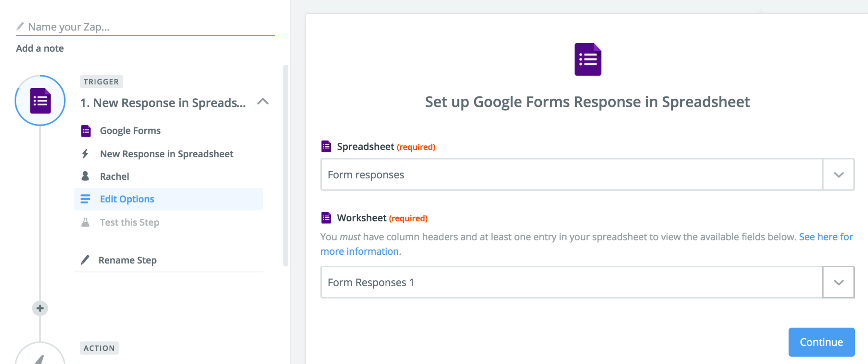Image resolution: width=868 pixels, height=364 pixels.
Task: Click the Google Forms trigger circle icon
Action: [40, 101]
